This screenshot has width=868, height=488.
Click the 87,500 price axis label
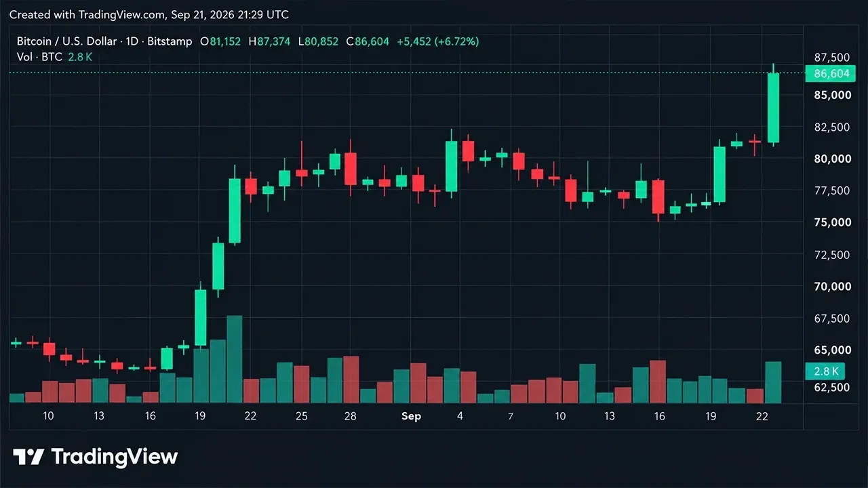(831, 57)
